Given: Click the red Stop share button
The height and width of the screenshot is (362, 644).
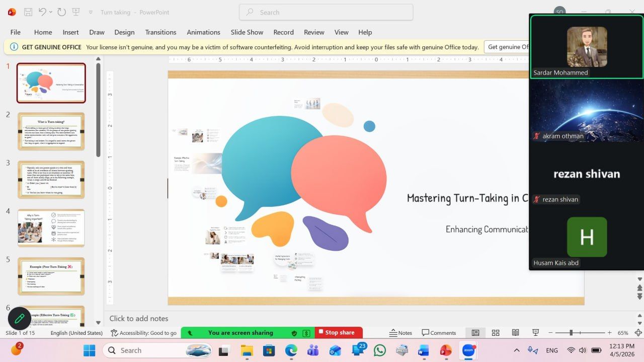Looking at the screenshot, I should pyautogui.click(x=336, y=333).
